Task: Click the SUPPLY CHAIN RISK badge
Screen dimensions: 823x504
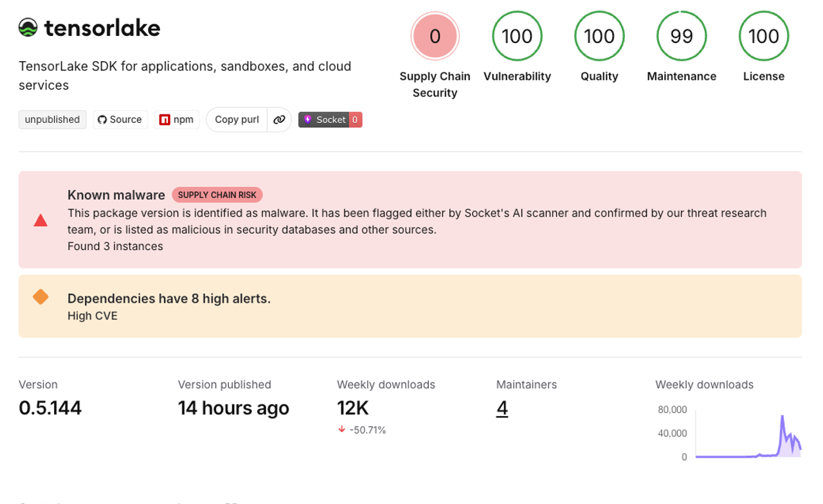Action: pyautogui.click(x=217, y=195)
